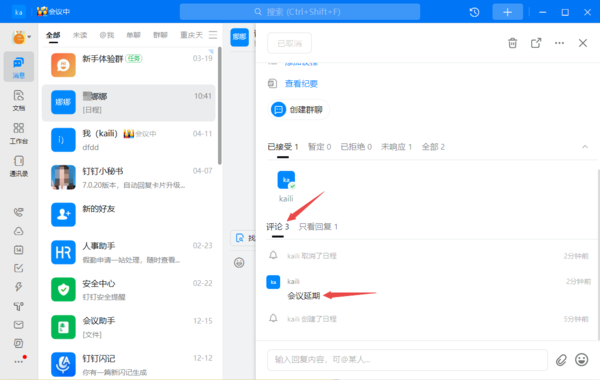Click the reply input field
Screen dimensions: 600x380
[407, 360]
